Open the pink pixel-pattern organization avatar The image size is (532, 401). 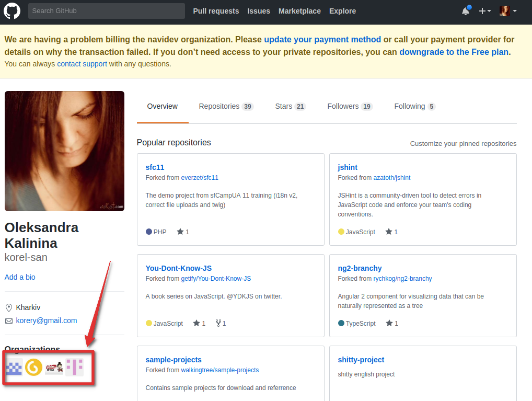point(74,367)
